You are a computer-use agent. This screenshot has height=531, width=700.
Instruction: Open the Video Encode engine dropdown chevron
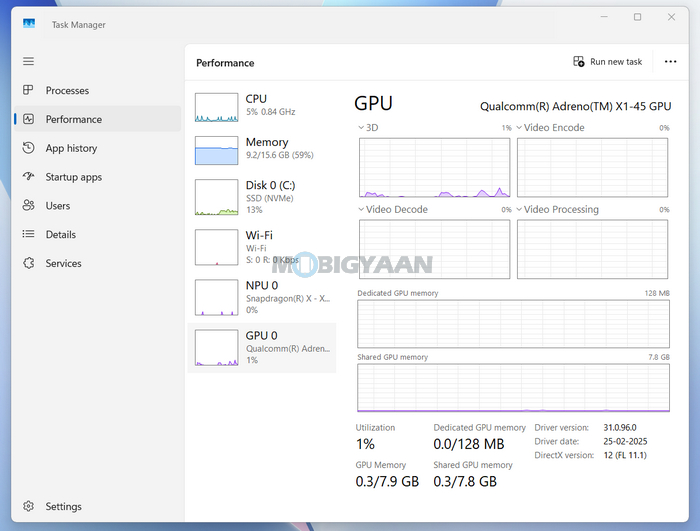519,128
